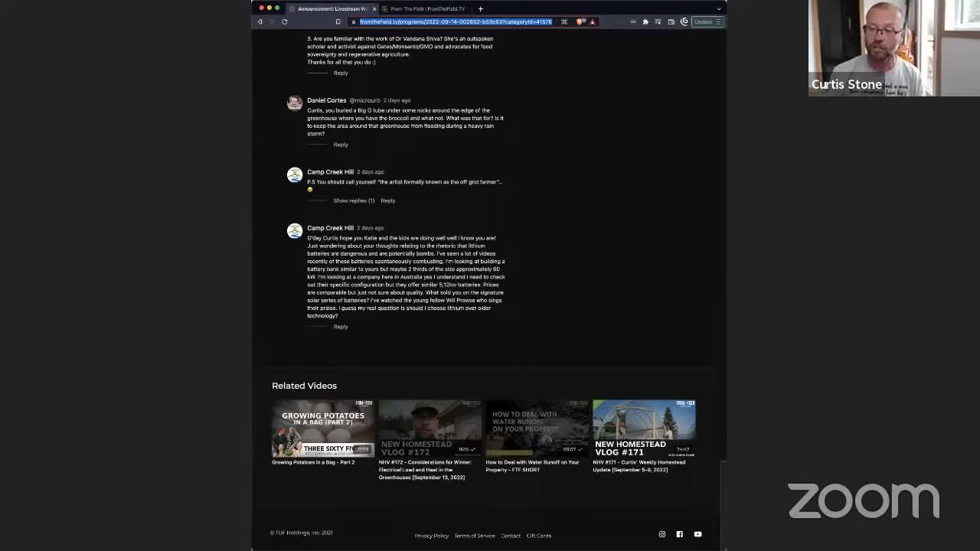Close the Announcement Livestream tab
The height and width of the screenshot is (551, 980).
(374, 8)
